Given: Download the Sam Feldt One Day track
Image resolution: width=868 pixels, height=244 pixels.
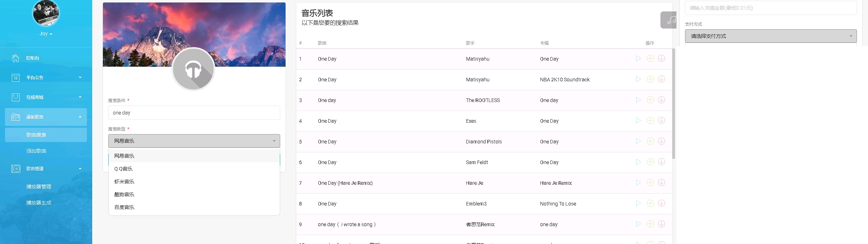Looking at the screenshot, I should tap(661, 162).
